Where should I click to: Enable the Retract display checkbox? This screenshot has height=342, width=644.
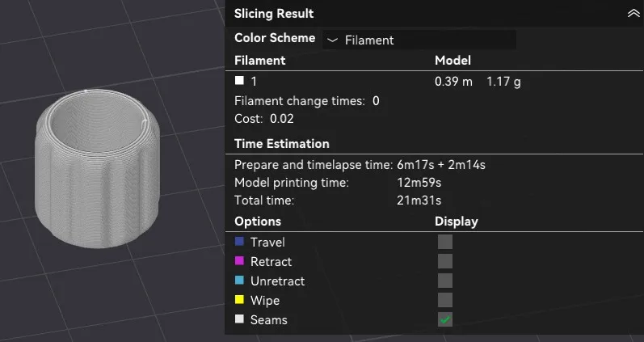(444, 261)
